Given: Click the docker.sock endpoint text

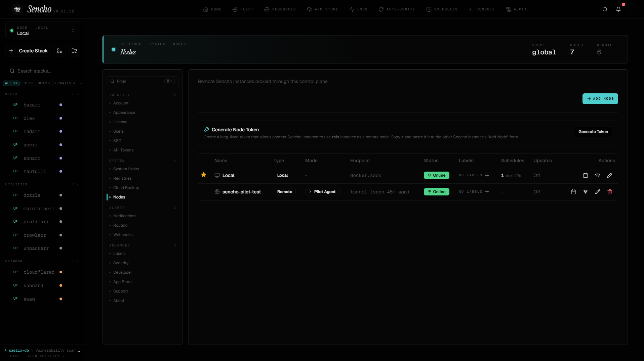Looking at the screenshot, I should 366,175.
